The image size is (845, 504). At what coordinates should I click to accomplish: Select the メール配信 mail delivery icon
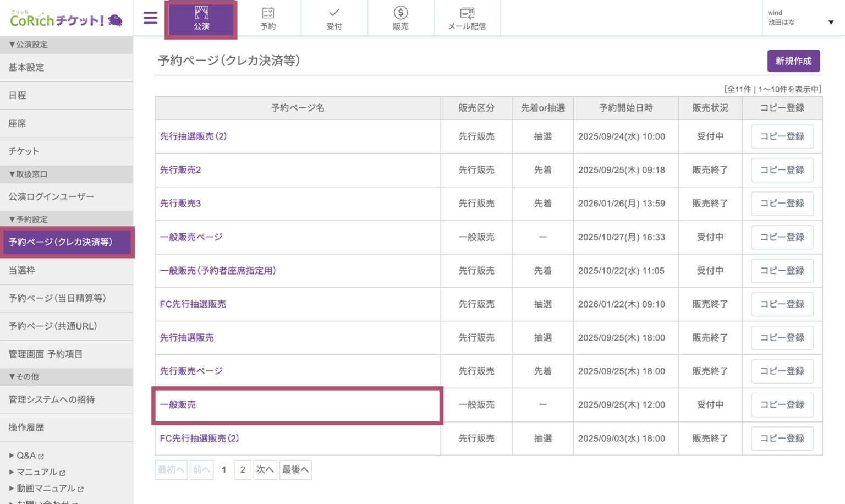tap(467, 18)
